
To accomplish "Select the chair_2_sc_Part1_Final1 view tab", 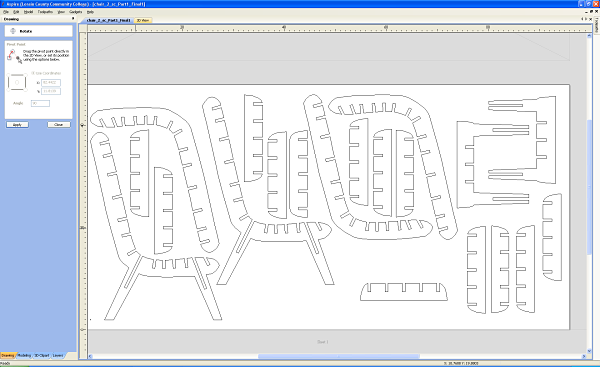I will pos(109,20).
